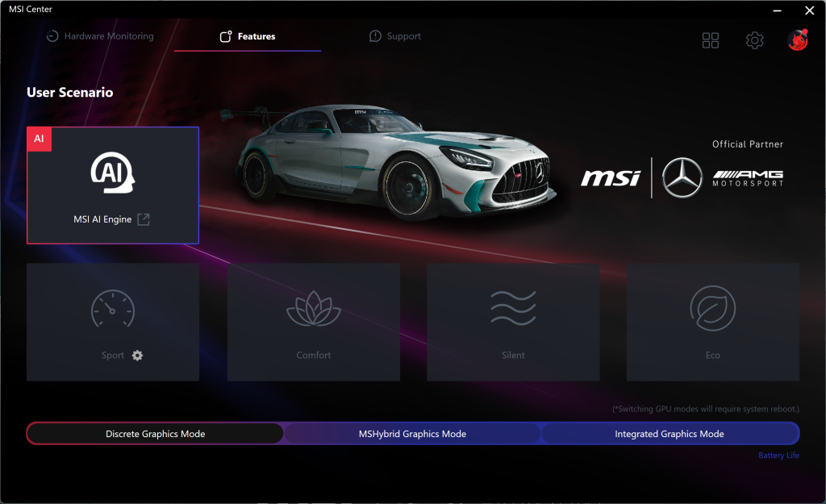This screenshot has height=504, width=826.
Task: Click the Official Partner text
Action: [x=748, y=144]
